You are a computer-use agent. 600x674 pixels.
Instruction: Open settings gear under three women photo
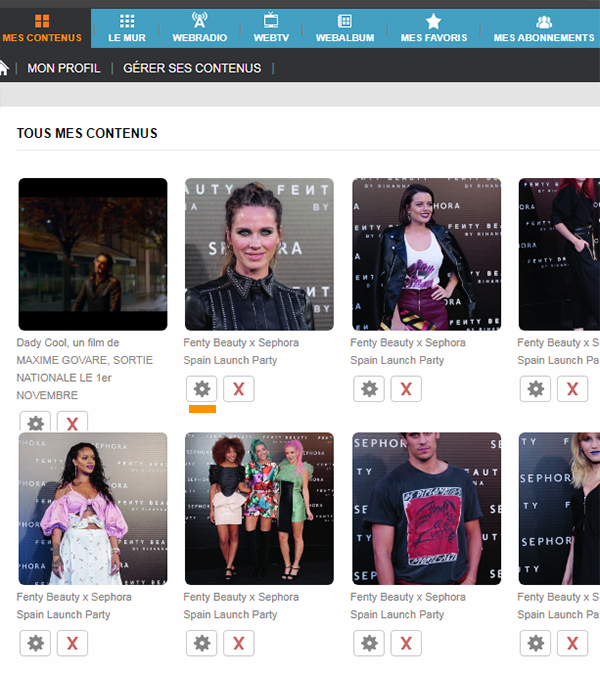tap(202, 643)
